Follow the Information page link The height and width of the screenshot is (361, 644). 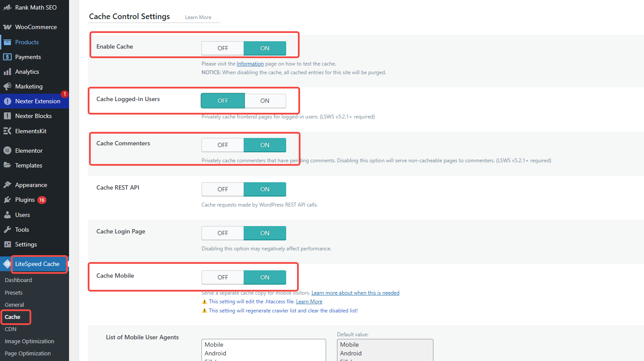[250, 64]
